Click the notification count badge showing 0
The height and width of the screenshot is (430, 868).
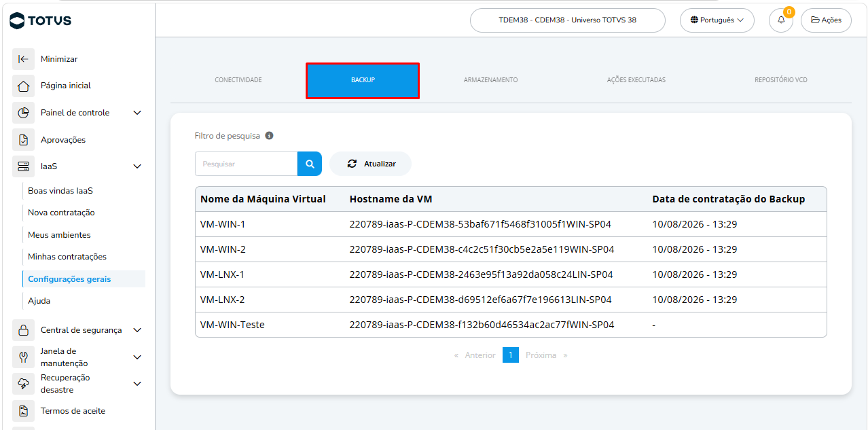pyautogui.click(x=789, y=12)
